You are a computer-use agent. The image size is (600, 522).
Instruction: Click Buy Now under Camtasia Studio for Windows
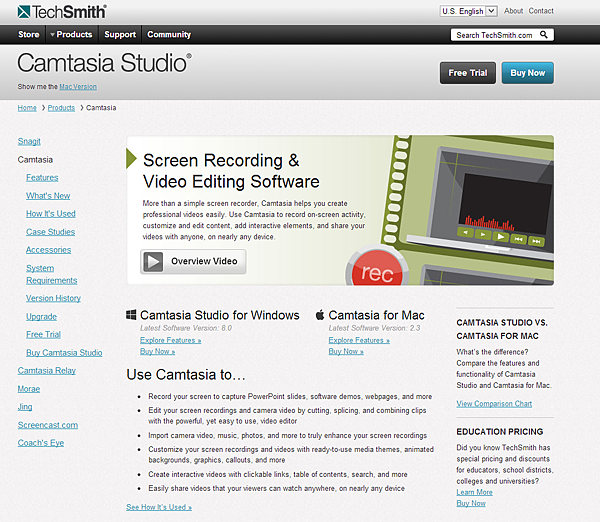coord(158,351)
